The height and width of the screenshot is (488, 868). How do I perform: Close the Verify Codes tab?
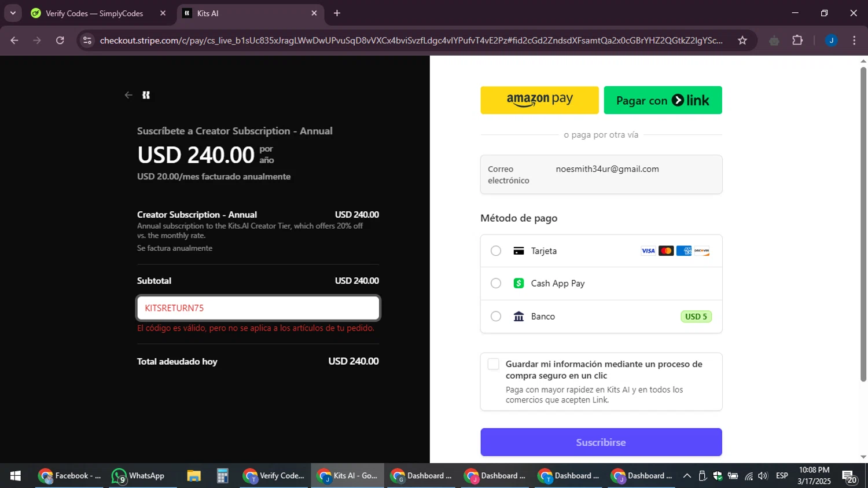(163, 13)
